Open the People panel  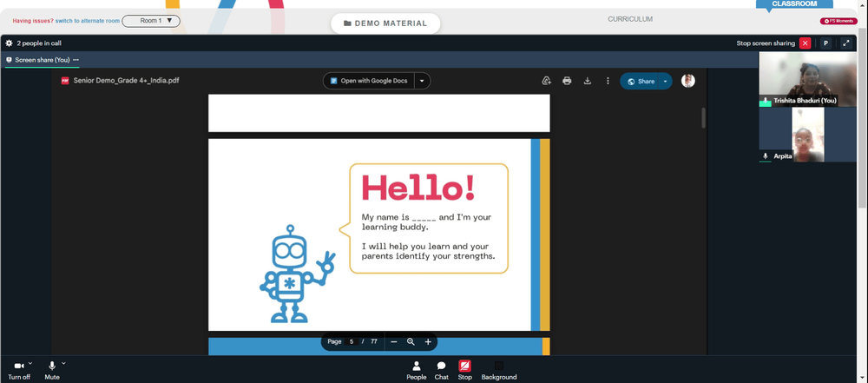pyautogui.click(x=417, y=370)
